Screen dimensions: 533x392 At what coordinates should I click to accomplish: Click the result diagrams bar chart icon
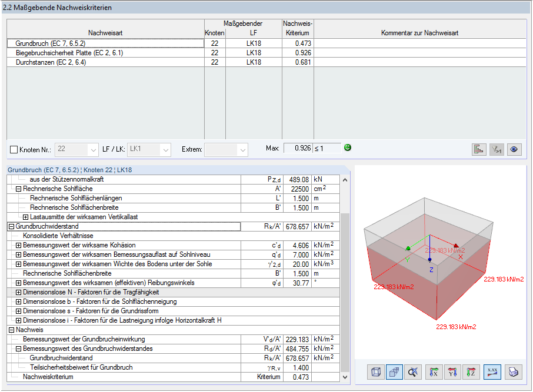pyautogui.click(x=478, y=149)
